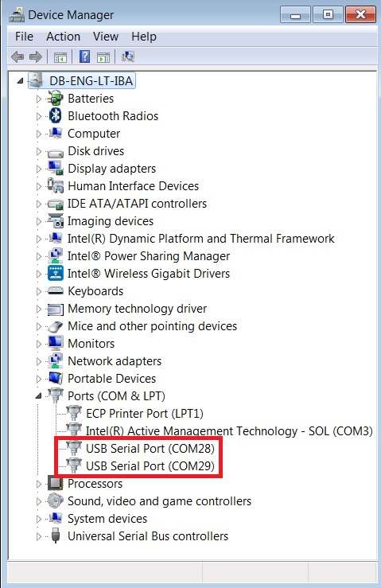Collapse the Ports (COM & LPT) node

point(38,396)
